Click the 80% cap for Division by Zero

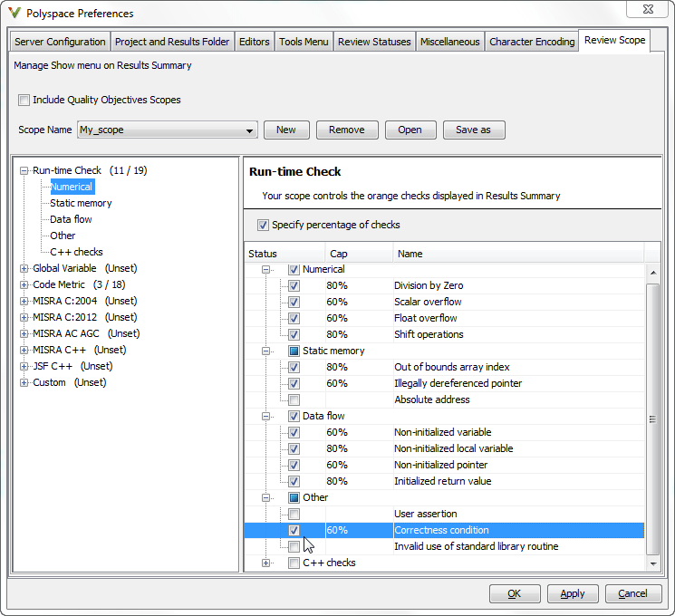337,286
